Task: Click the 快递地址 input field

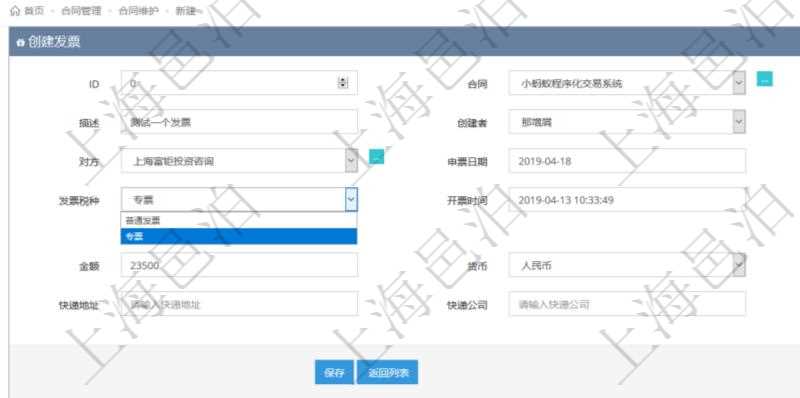Action: [x=239, y=304]
